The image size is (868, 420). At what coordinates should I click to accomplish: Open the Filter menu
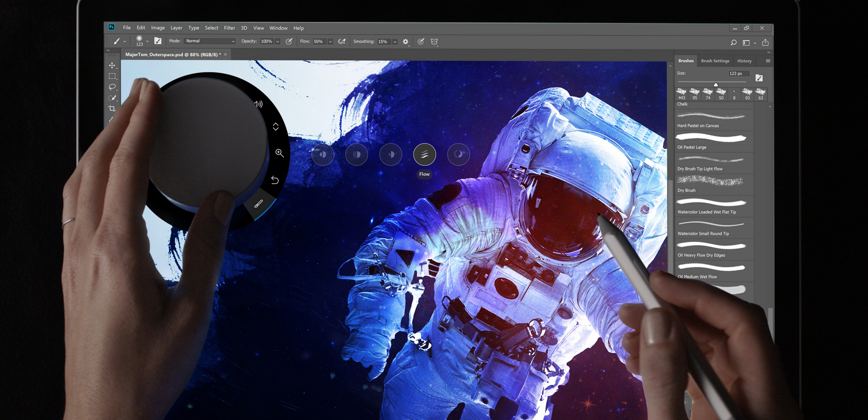click(x=230, y=28)
